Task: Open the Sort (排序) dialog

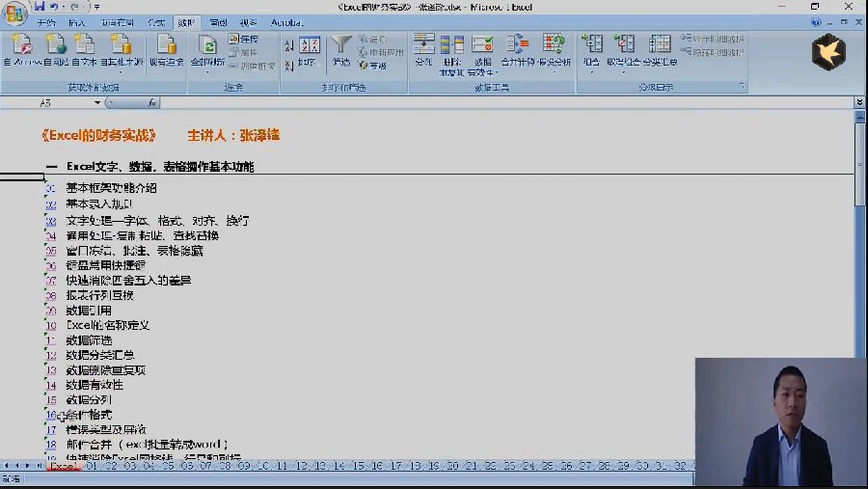Action: coord(309,51)
